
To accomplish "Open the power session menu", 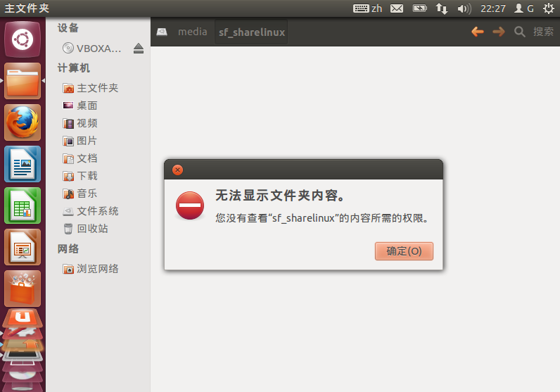I will (548, 8).
